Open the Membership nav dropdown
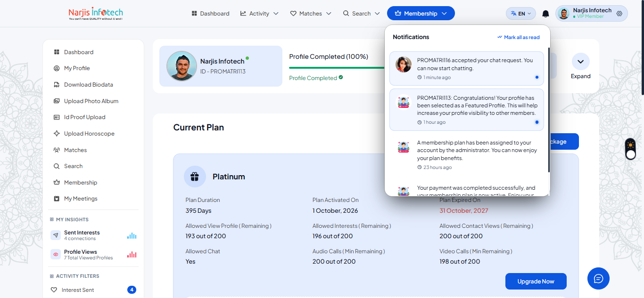Screen dimensions: 644x298 click(421, 13)
